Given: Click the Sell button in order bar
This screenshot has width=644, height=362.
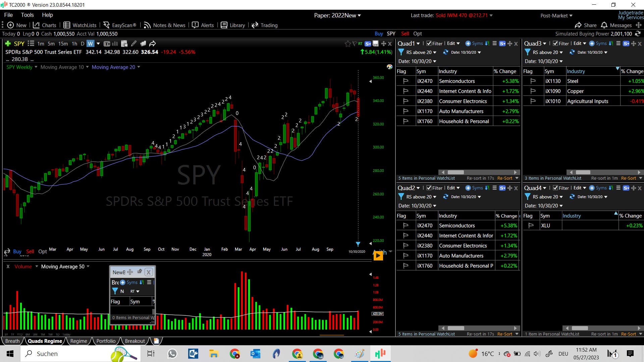Looking at the screenshot, I should pyautogui.click(x=405, y=34).
